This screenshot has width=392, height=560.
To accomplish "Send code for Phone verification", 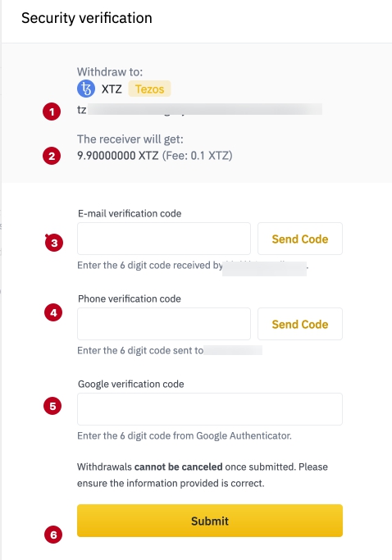I will [x=300, y=324].
